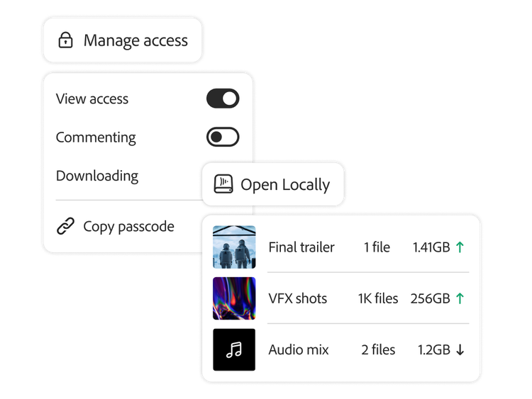Click the green upload arrow for VFX shots
The width and height of the screenshot is (532, 399).
click(x=460, y=298)
